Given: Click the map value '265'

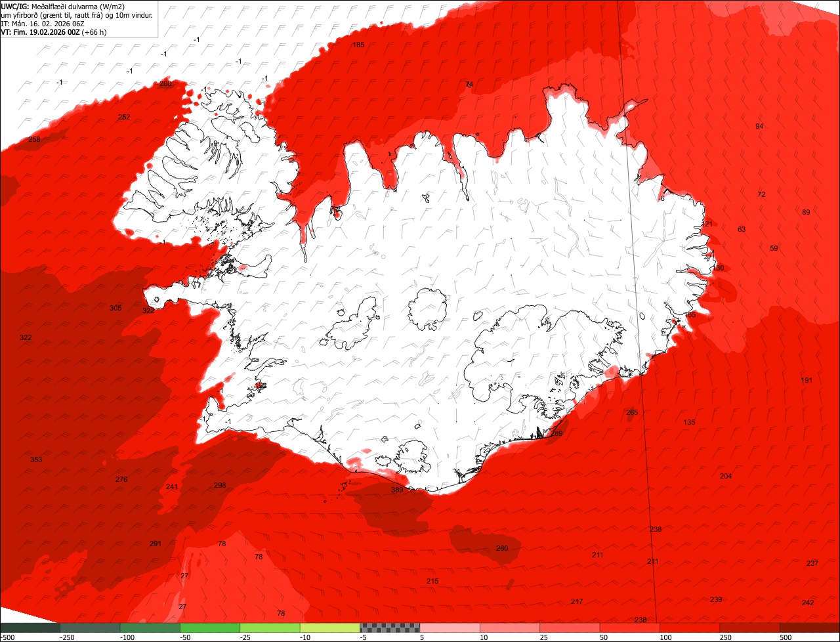Looking at the screenshot, I should pyautogui.click(x=632, y=412).
